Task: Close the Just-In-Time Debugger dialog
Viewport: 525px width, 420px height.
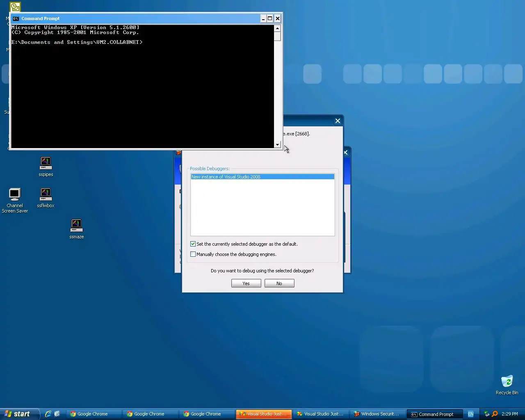Action: click(338, 121)
